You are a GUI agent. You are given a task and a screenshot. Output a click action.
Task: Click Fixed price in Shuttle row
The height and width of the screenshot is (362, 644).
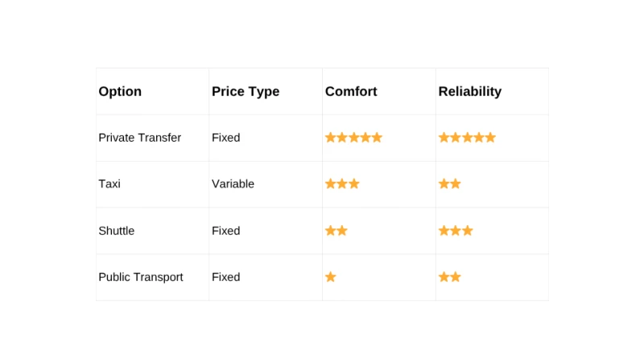click(225, 231)
